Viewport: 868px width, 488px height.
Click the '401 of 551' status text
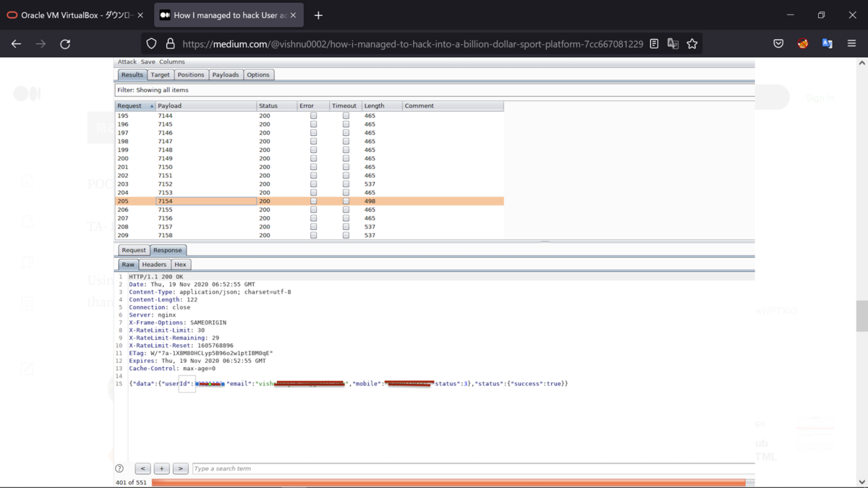(131, 482)
